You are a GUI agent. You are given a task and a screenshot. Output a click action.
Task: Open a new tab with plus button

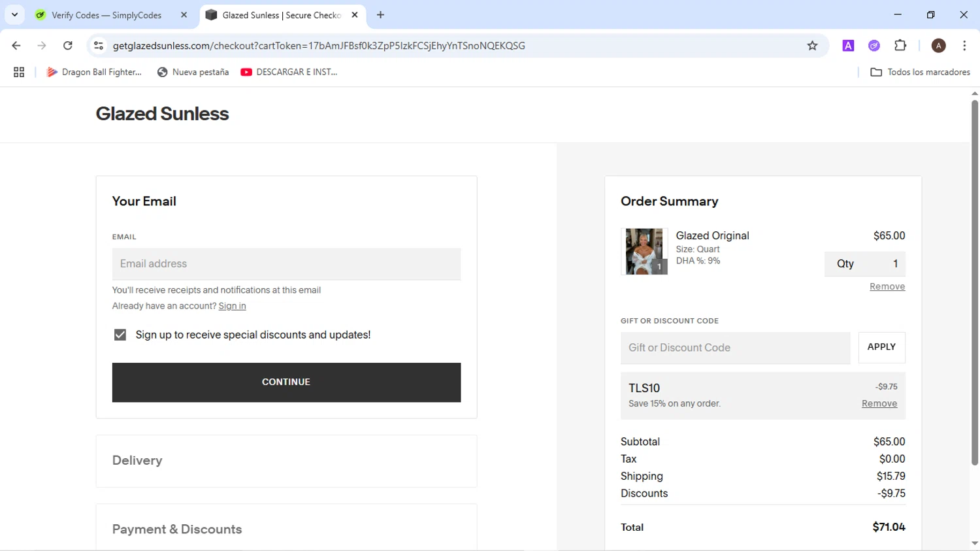tap(380, 15)
